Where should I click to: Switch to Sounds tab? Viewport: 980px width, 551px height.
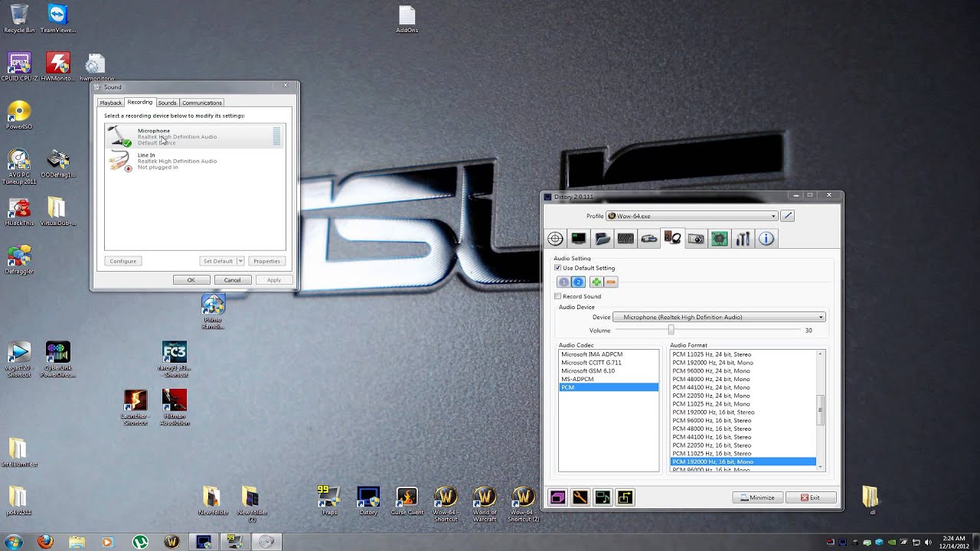167,103
